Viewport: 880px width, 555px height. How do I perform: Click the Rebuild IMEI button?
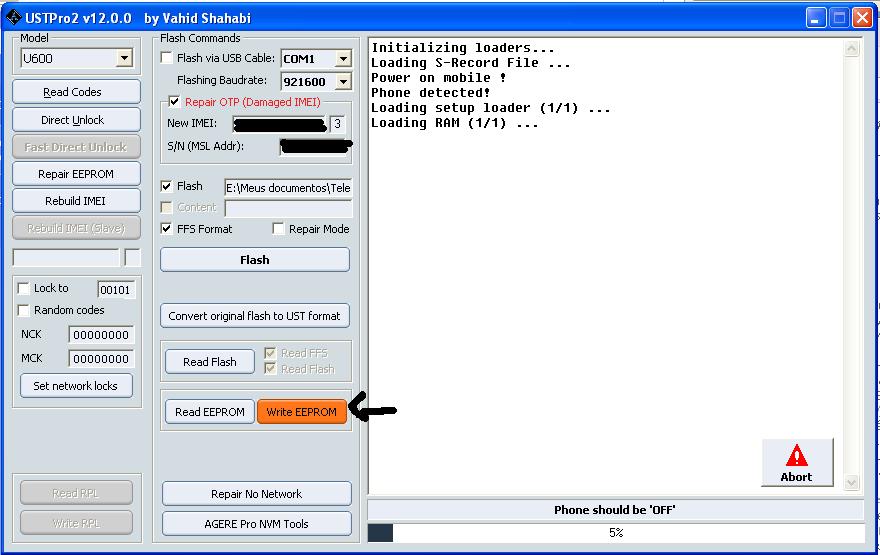tap(76, 201)
